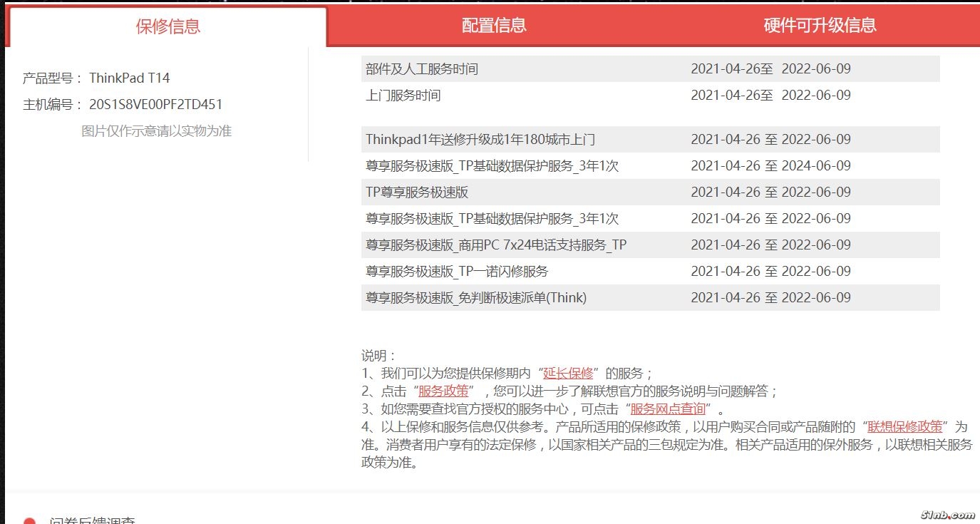Click the red dot beside 问卷反馈调查
980x524 pixels.
coord(29,521)
